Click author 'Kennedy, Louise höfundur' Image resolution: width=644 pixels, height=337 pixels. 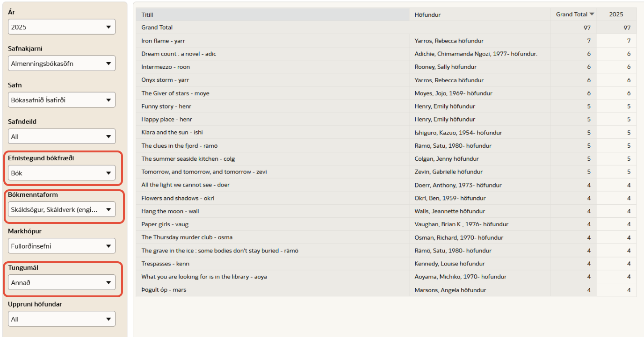(449, 264)
